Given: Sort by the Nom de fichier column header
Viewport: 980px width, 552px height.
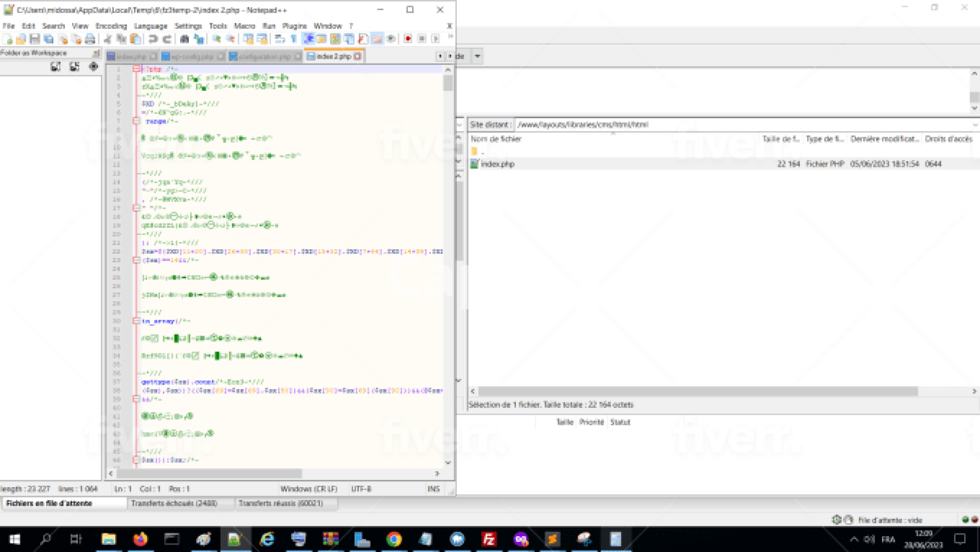Looking at the screenshot, I should click(x=496, y=139).
